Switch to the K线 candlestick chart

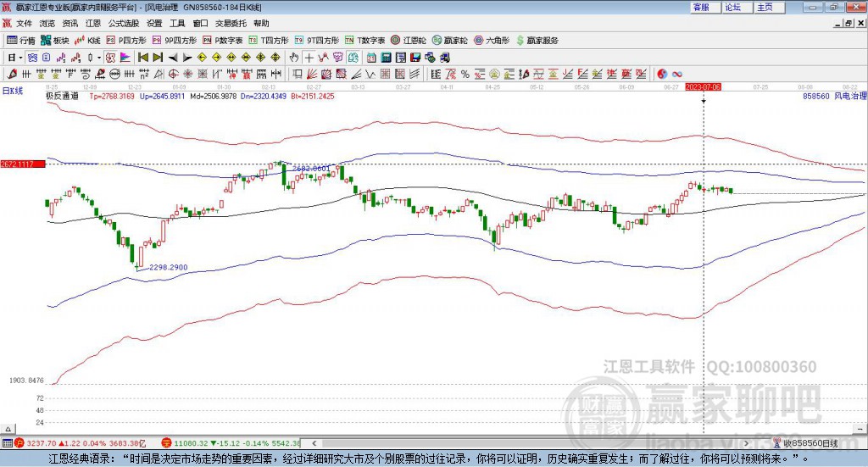click(x=87, y=41)
